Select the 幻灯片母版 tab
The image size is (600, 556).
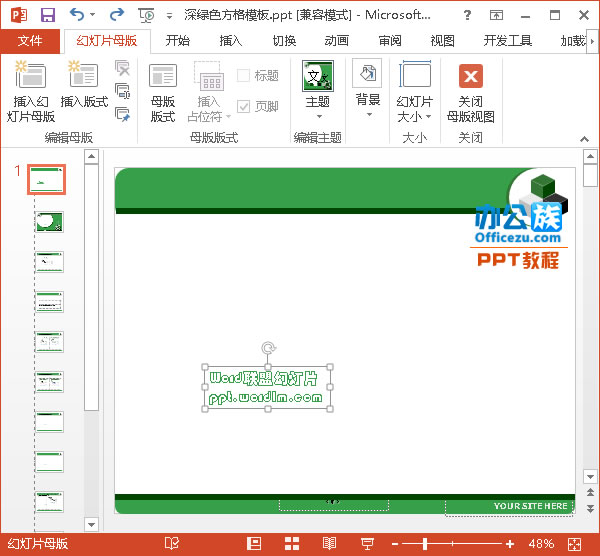click(x=107, y=41)
